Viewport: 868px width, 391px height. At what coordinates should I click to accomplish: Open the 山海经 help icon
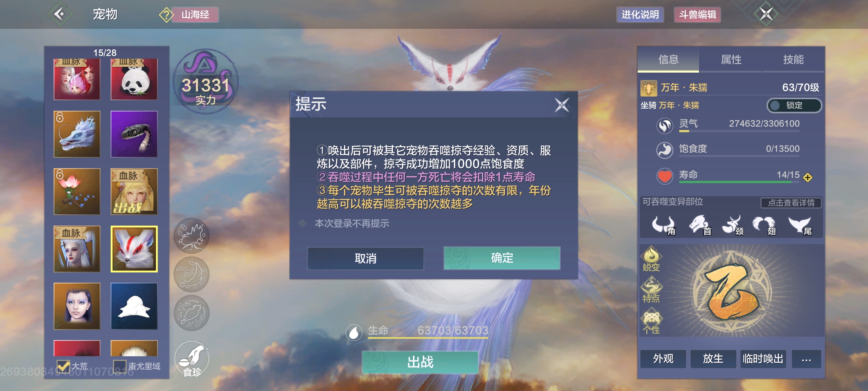pos(166,15)
